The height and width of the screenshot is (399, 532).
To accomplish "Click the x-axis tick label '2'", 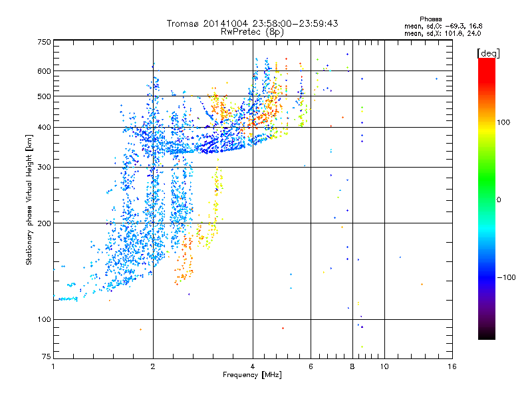I will click(153, 366).
